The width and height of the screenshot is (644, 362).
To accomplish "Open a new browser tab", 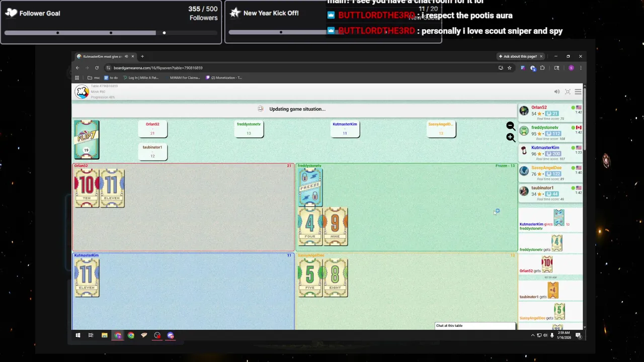I will [142, 56].
